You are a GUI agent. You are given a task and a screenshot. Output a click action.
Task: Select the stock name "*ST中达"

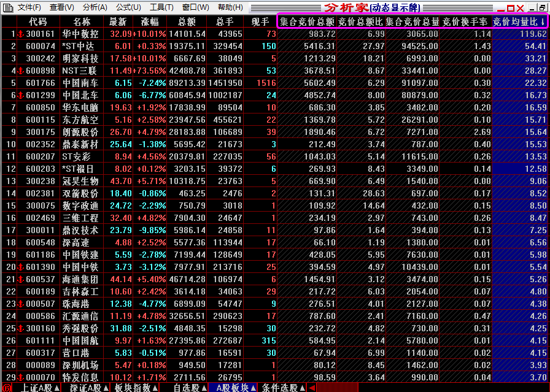(x=78, y=46)
